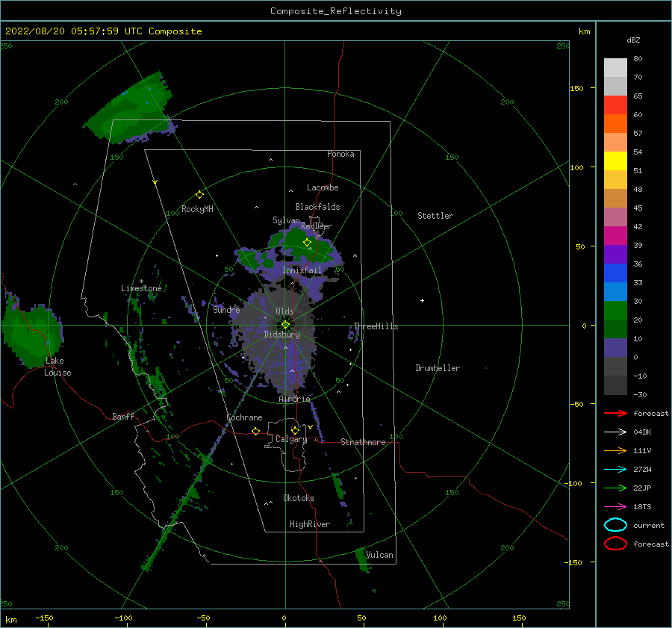Click the Airdrie label
The height and width of the screenshot is (628, 672).
coord(294,399)
